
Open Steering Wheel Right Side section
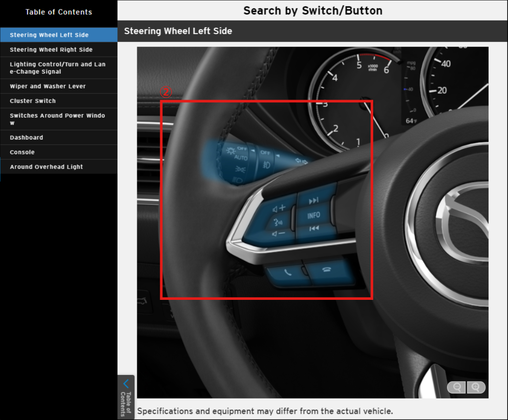click(x=51, y=49)
